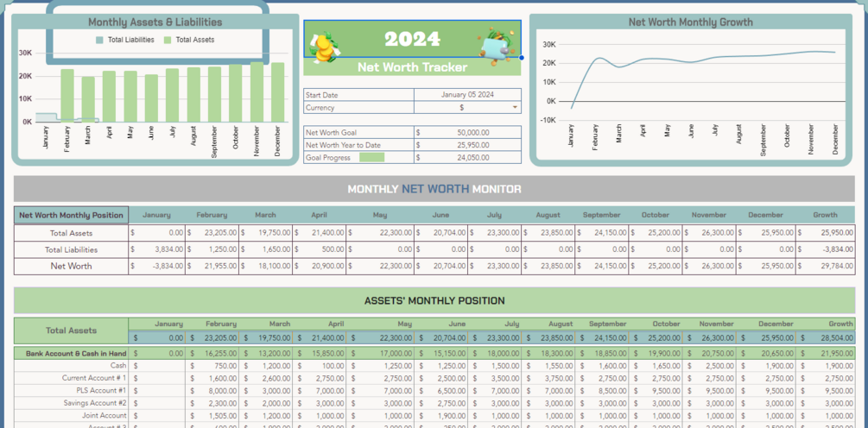
Task: Click the blue selection handle on the banner corner
Action: [522, 58]
